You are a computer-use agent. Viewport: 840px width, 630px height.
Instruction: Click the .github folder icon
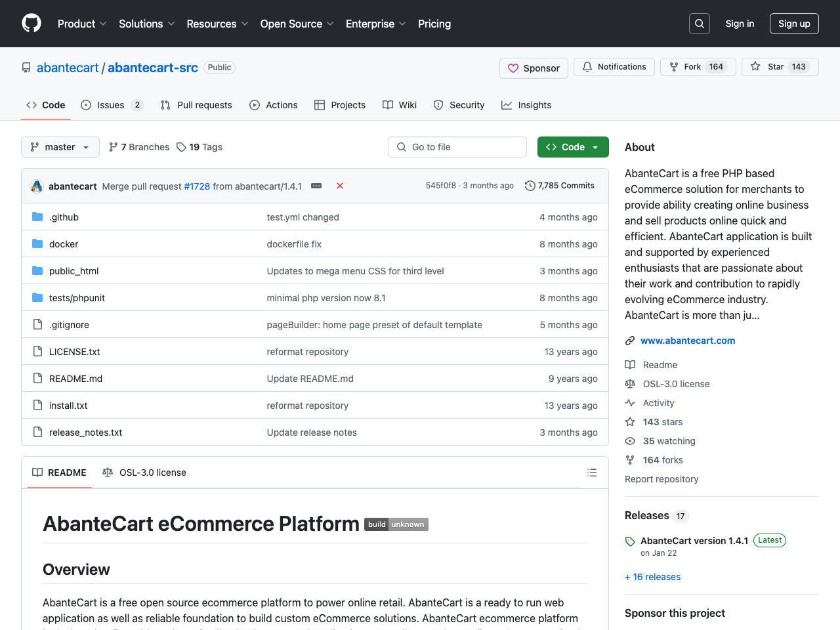tap(37, 217)
